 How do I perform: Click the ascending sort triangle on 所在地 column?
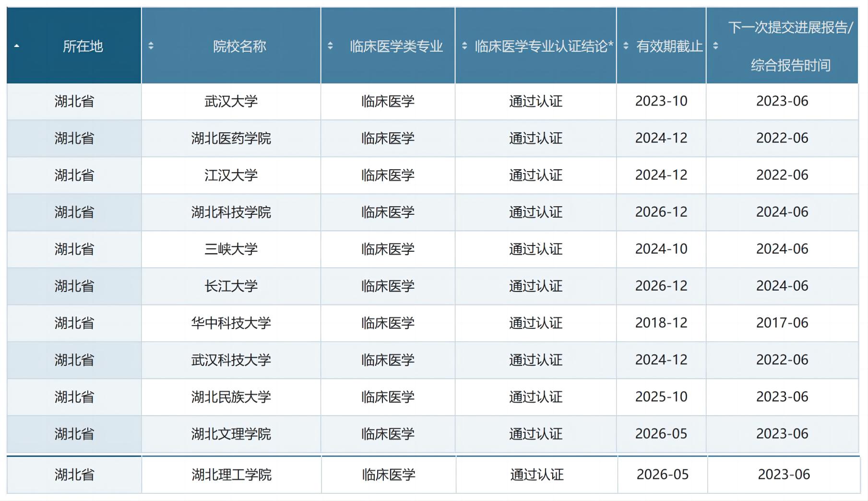pos(16,47)
